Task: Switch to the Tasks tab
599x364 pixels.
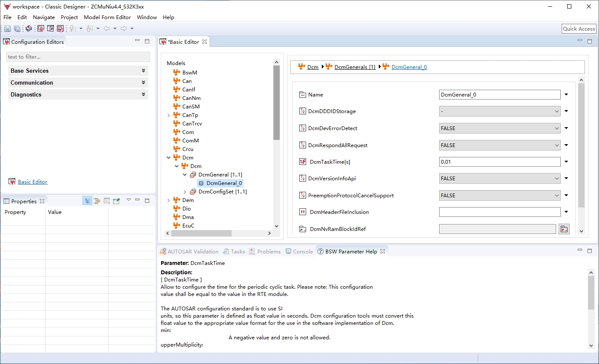Action: coord(234,251)
